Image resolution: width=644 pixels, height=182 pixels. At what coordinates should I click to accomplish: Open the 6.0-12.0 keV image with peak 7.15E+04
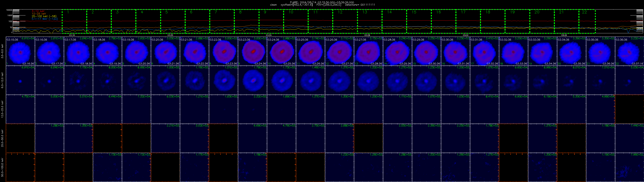click(x=79, y=80)
